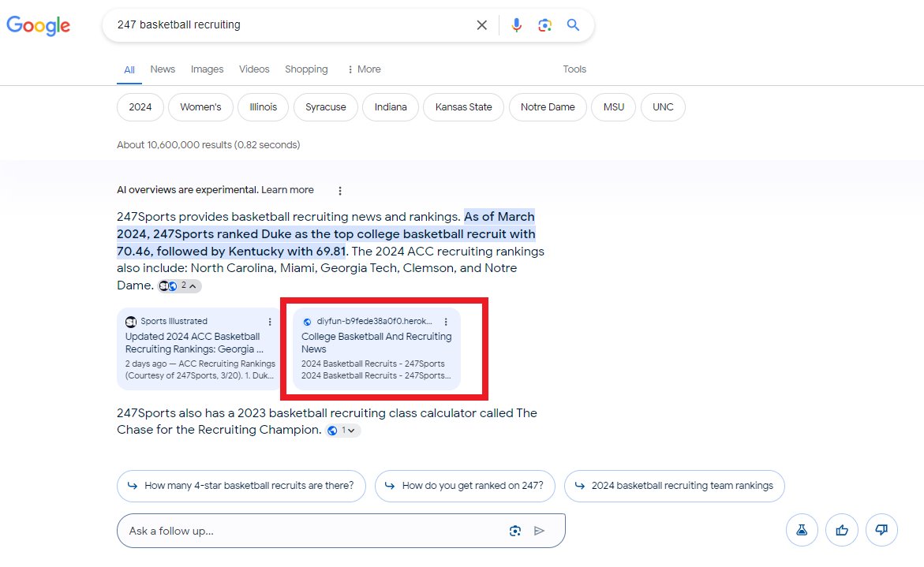
Task: Send follow-up with arrow icon
Action: 539,531
